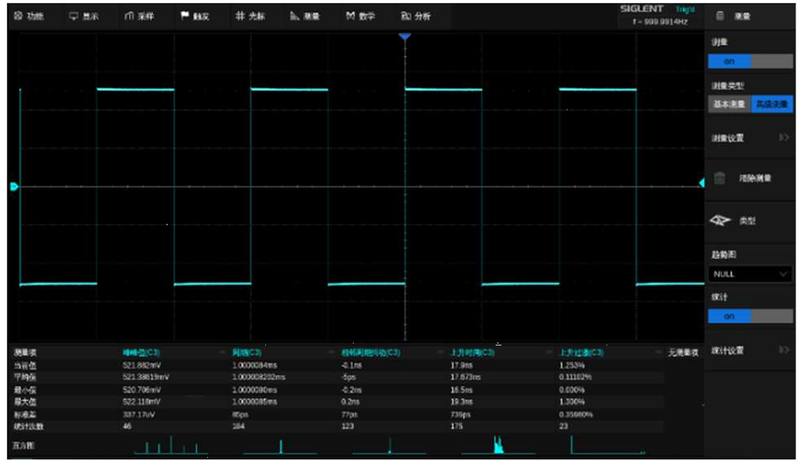
Task: Click the peak-peak histogram thumbnail
Action: (171, 445)
